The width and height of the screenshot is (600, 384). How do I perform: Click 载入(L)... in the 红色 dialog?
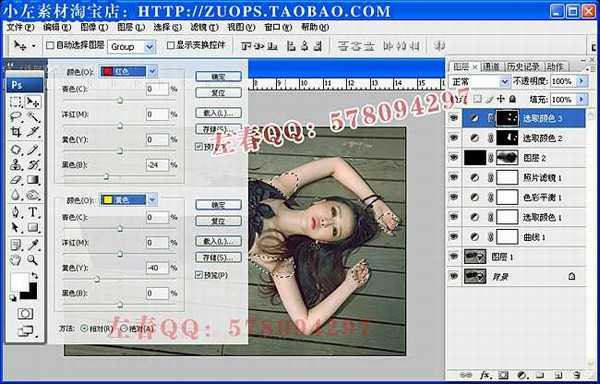click(218, 113)
